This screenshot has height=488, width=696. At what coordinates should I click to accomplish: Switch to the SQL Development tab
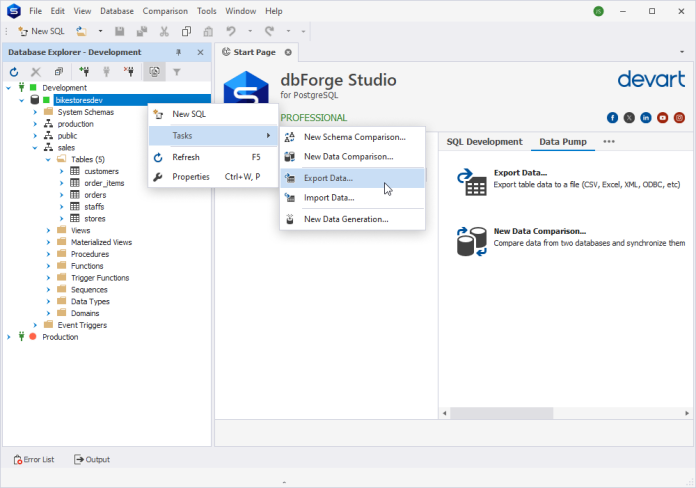click(484, 142)
